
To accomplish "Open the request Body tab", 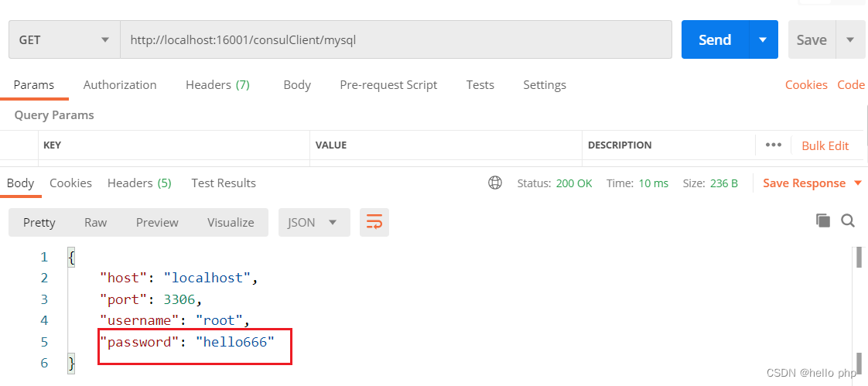I will (x=297, y=85).
